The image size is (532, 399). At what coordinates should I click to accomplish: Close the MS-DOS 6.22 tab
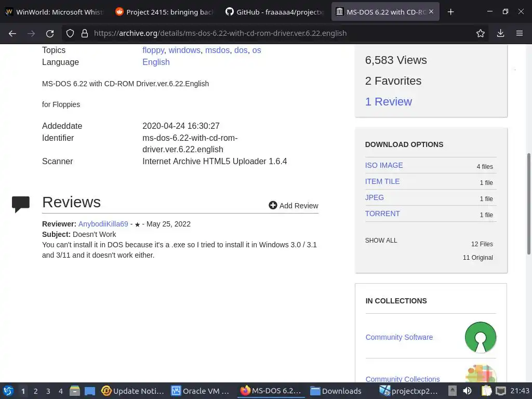[431, 11]
